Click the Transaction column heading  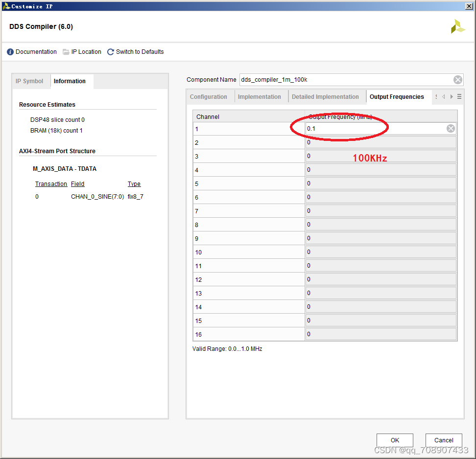(x=51, y=184)
